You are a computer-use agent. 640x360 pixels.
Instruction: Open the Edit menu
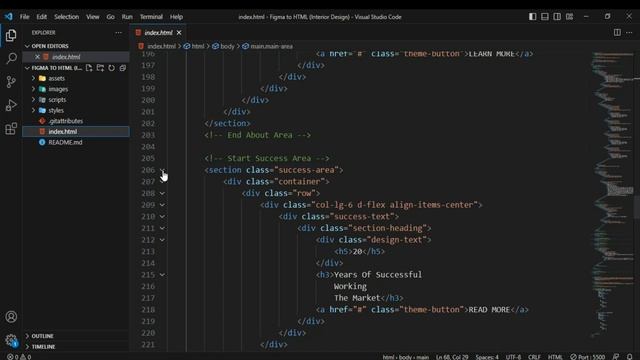tap(42, 17)
